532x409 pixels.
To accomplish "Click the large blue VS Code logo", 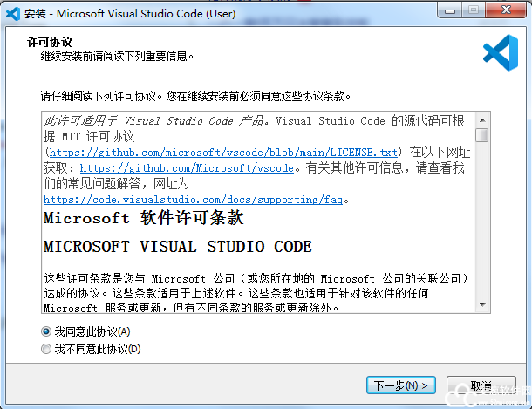I will pos(501,52).
